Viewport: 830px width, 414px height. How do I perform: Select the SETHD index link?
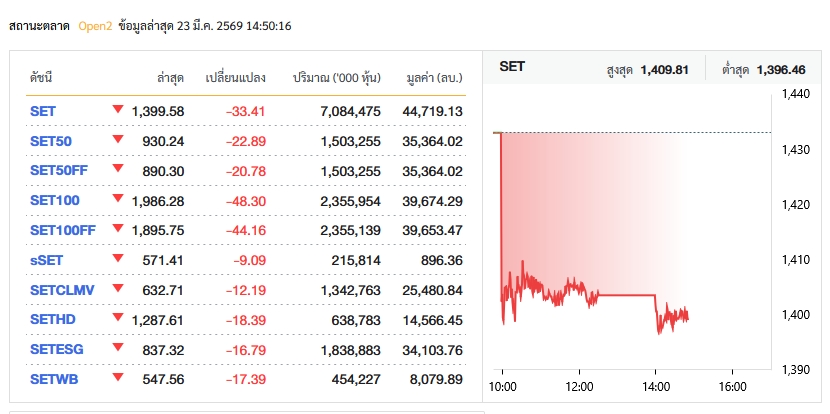click(x=51, y=320)
